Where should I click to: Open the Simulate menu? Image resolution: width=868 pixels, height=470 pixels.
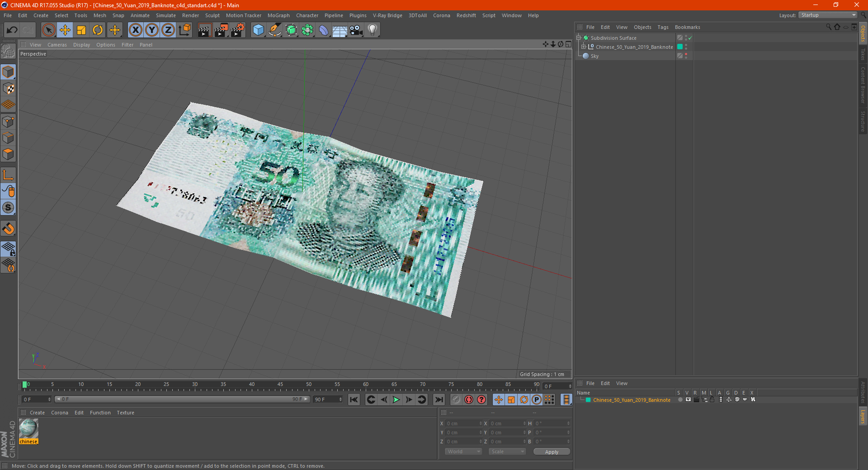pos(166,15)
